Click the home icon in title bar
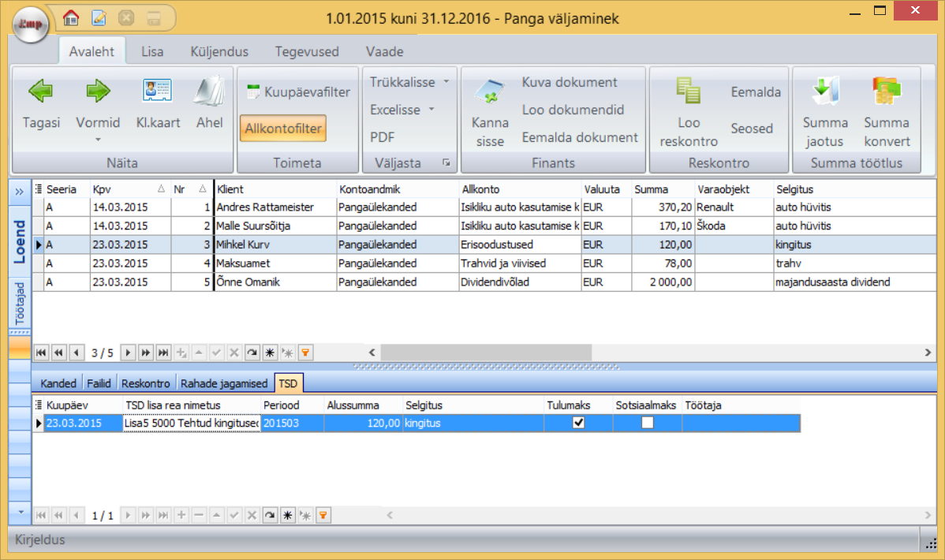 (72, 17)
